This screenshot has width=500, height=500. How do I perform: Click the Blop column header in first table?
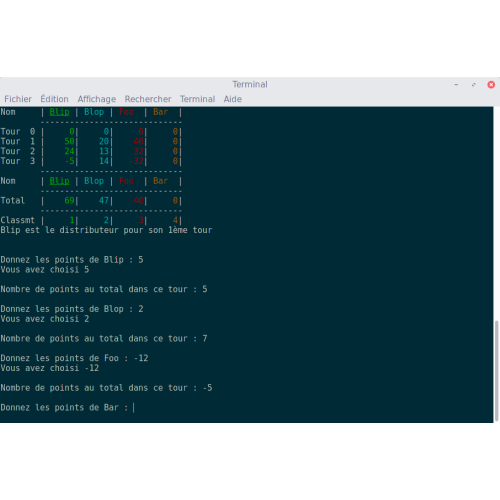[94, 112]
